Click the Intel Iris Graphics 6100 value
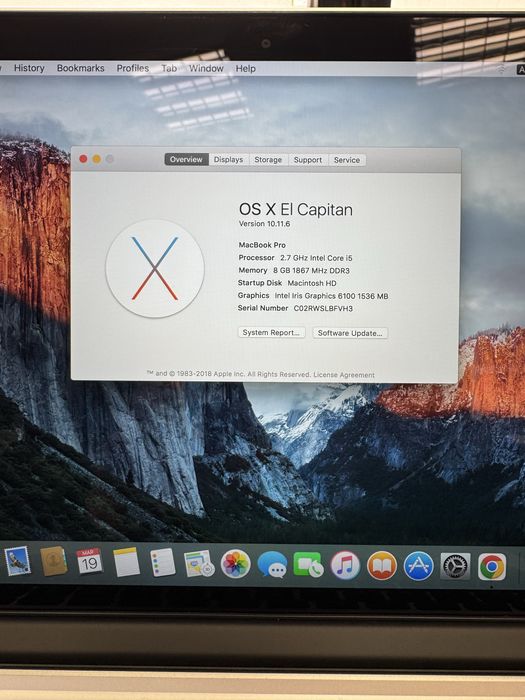This screenshot has width=525, height=700. coord(331,296)
